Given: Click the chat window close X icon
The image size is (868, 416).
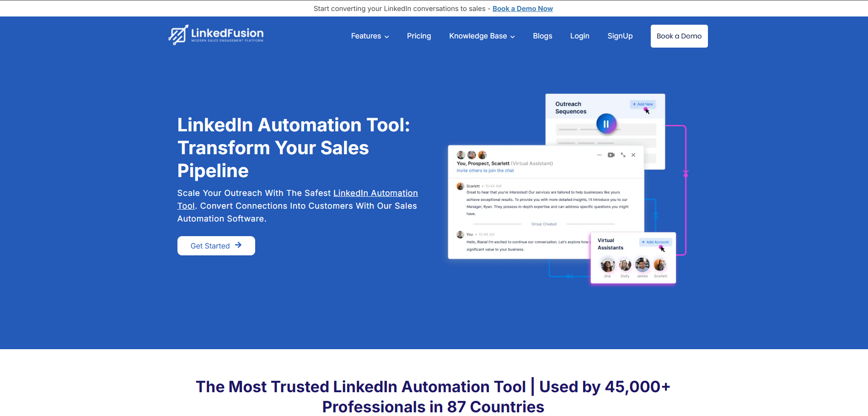Looking at the screenshot, I should (633, 155).
